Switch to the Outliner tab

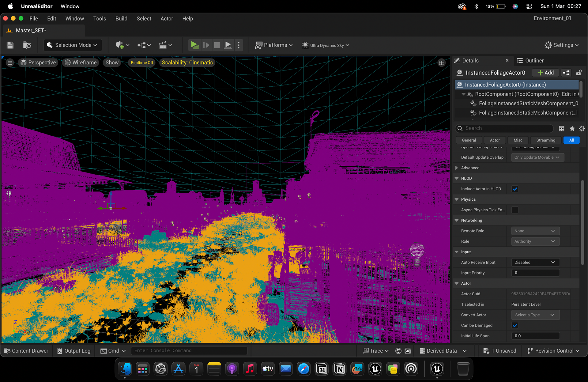click(x=530, y=61)
